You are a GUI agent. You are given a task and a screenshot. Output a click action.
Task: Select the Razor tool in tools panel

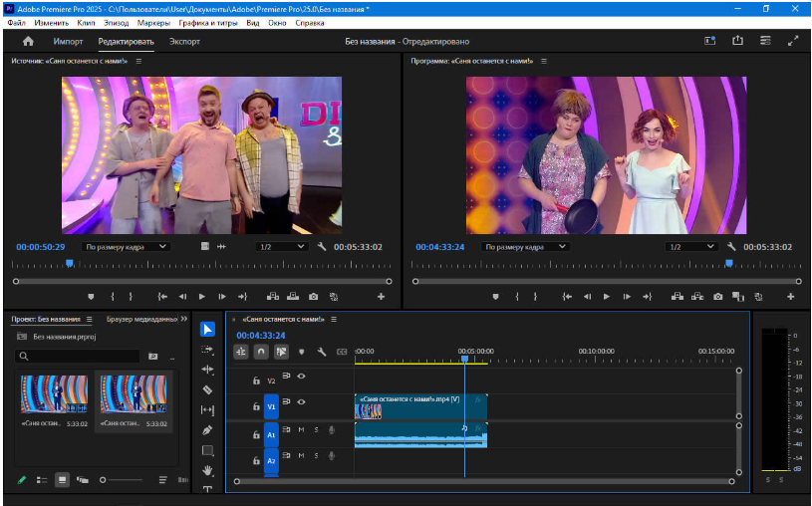[207, 389]
